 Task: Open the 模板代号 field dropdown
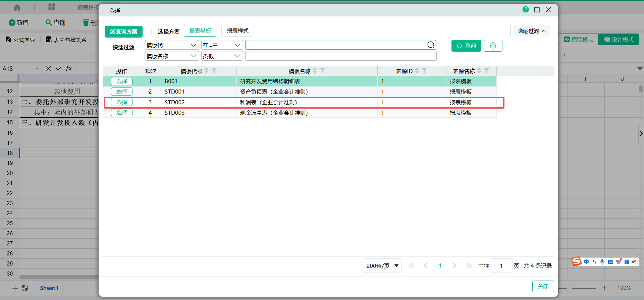[x=171, y=45]
